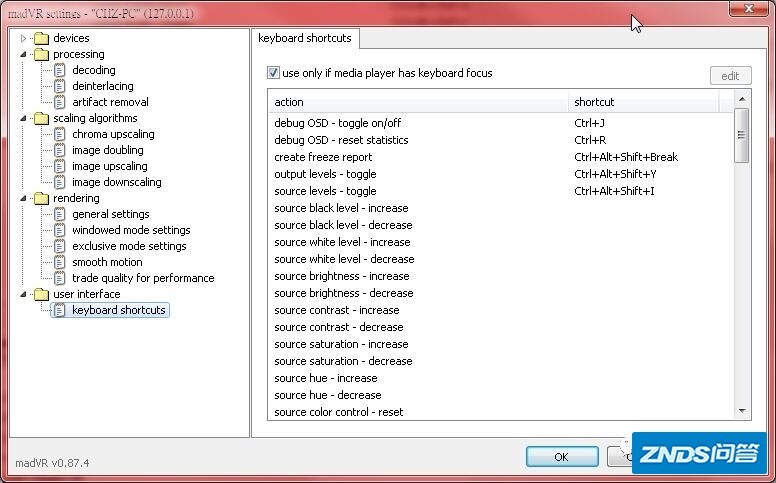
Task: Select image downscaling in the tree
Action: point(117,182)
